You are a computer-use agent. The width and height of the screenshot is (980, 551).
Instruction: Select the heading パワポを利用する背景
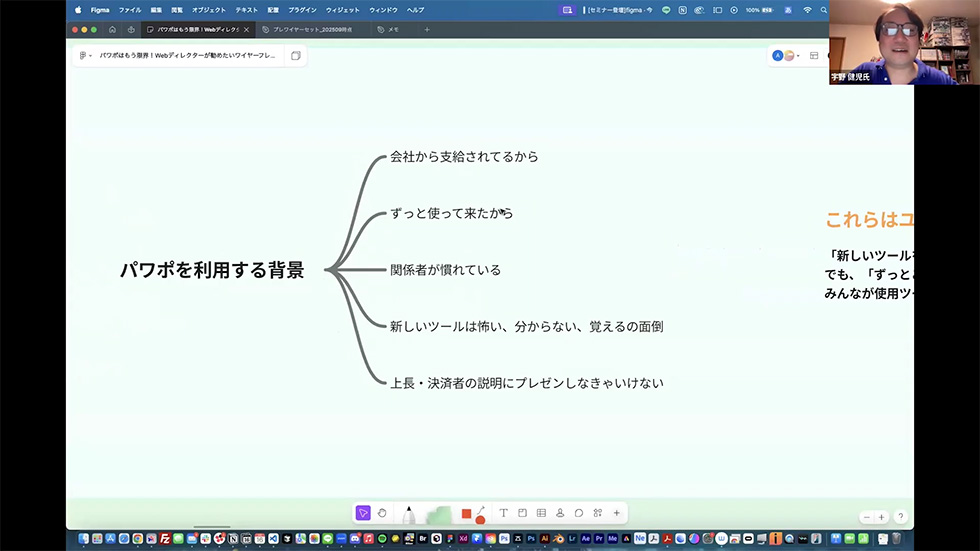(212, 270)
